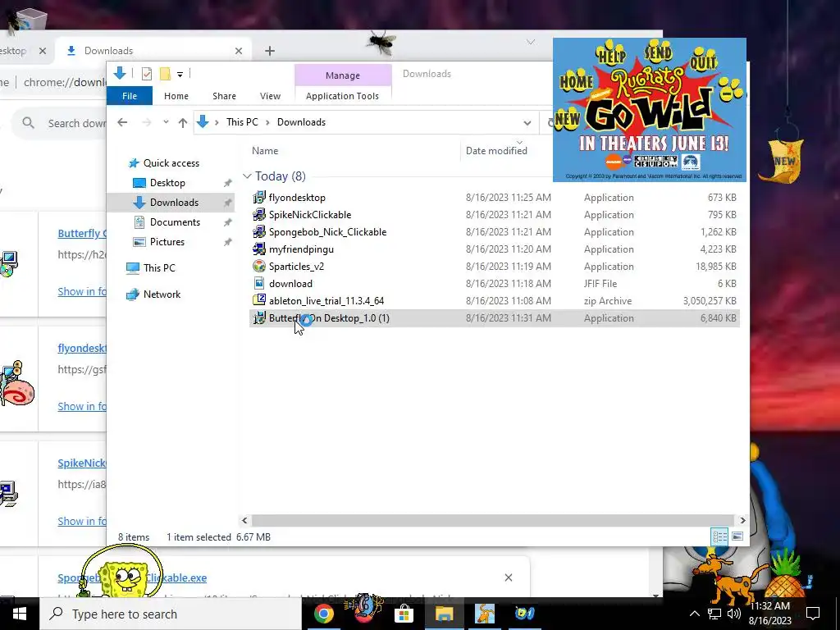
Task: Open the Customize Quick Access Toolbar dropdown
Action: (180, 75)
